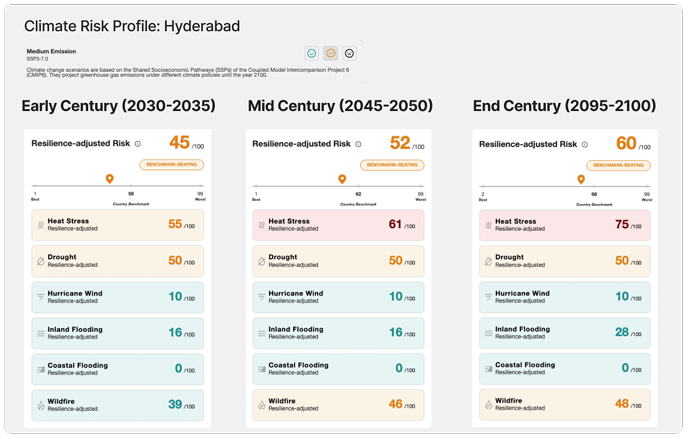
Task: Click the End Century Benchmark-Beating badge
Action: point(619,164)
